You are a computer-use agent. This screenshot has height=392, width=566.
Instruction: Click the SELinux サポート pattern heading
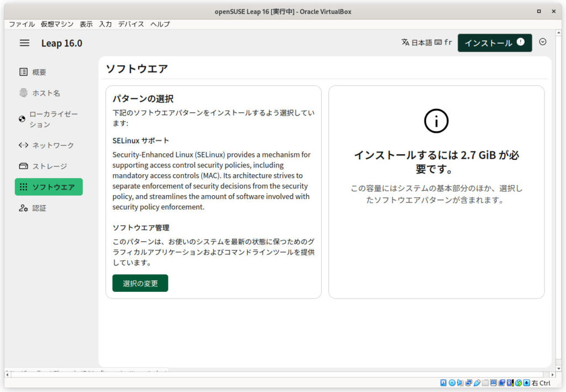coord(140,140)
